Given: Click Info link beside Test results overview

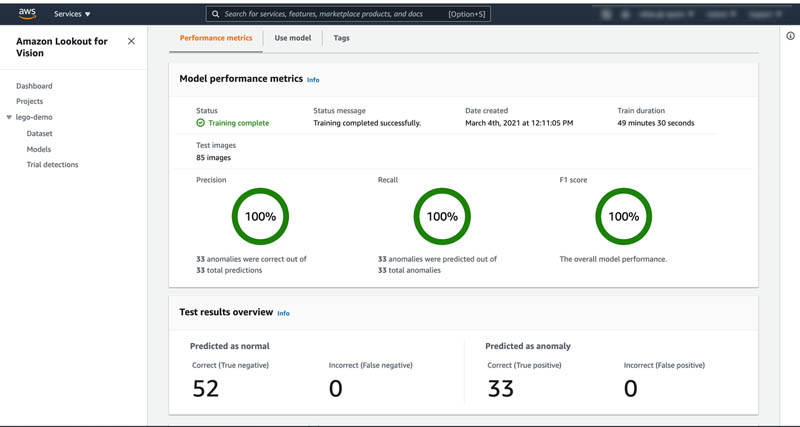Looking at the screenshot, I should click(x=283, y=314).
